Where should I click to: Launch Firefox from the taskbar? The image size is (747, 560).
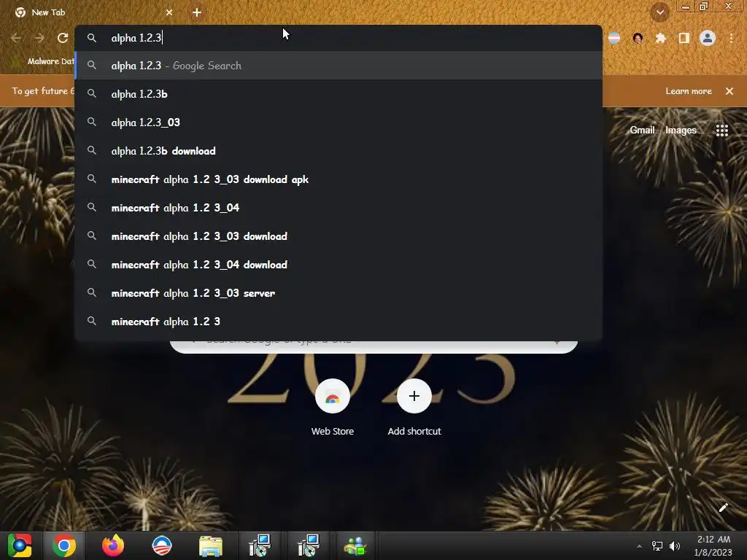[x=113, y=545]
